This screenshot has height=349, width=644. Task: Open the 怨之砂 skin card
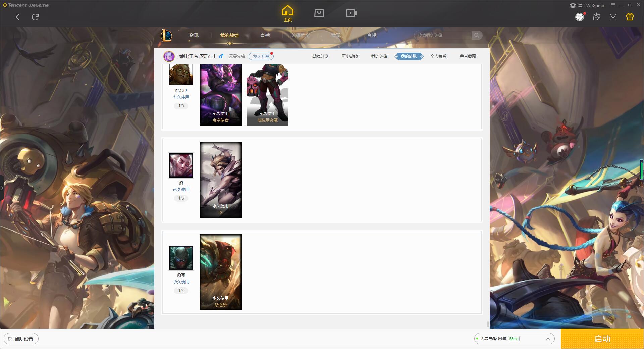[x=220, y=272]
